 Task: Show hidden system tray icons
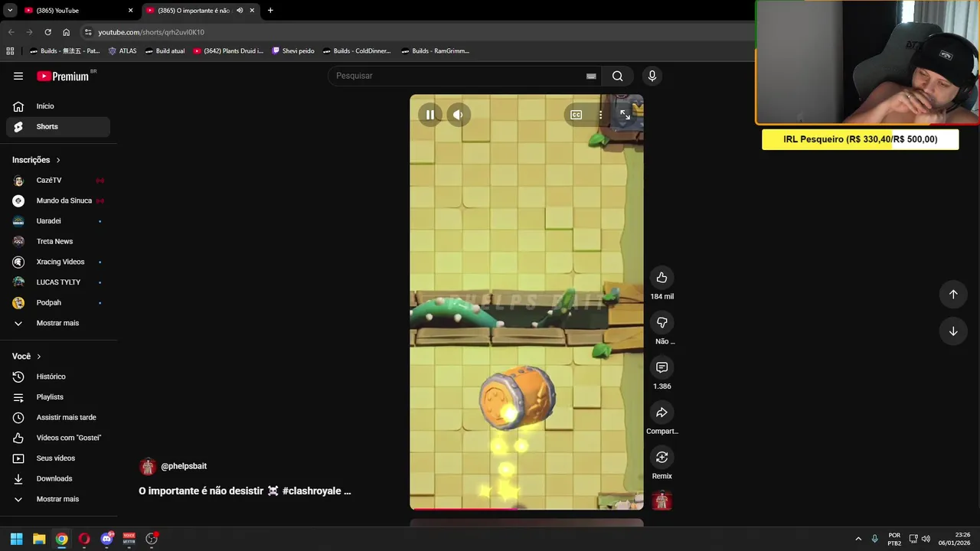point(858,539)
